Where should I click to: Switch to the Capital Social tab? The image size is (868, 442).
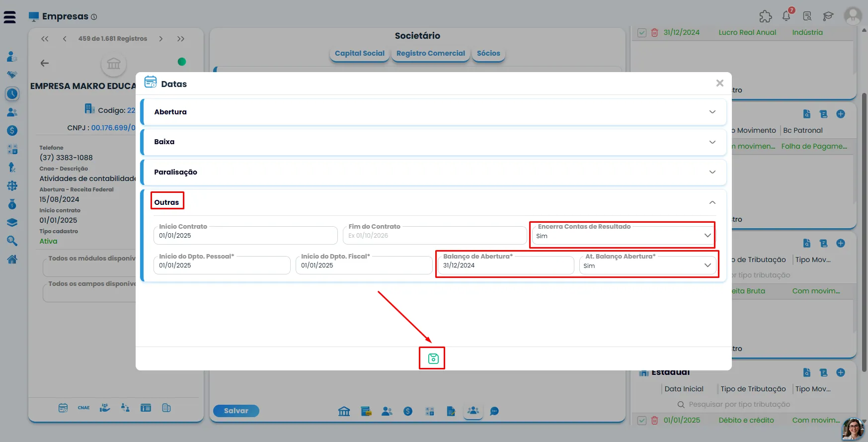(360, 53)
